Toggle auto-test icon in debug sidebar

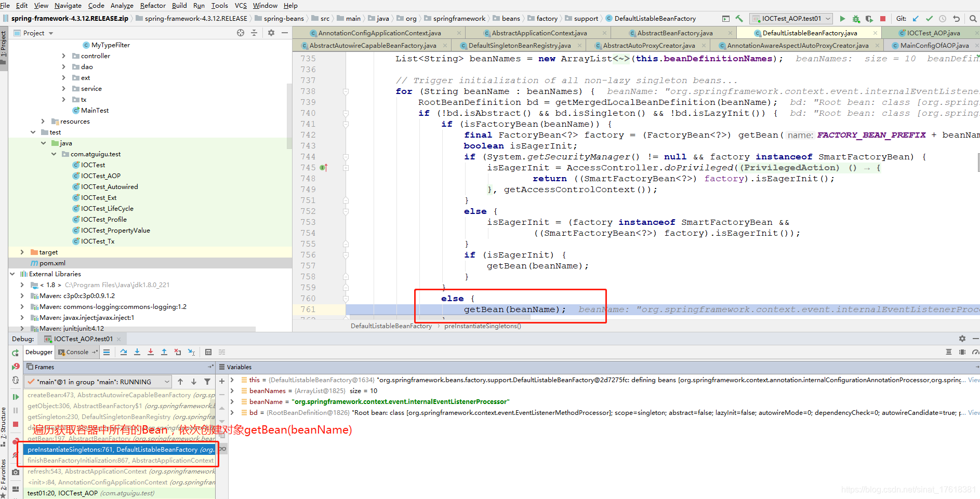(16, 380)
